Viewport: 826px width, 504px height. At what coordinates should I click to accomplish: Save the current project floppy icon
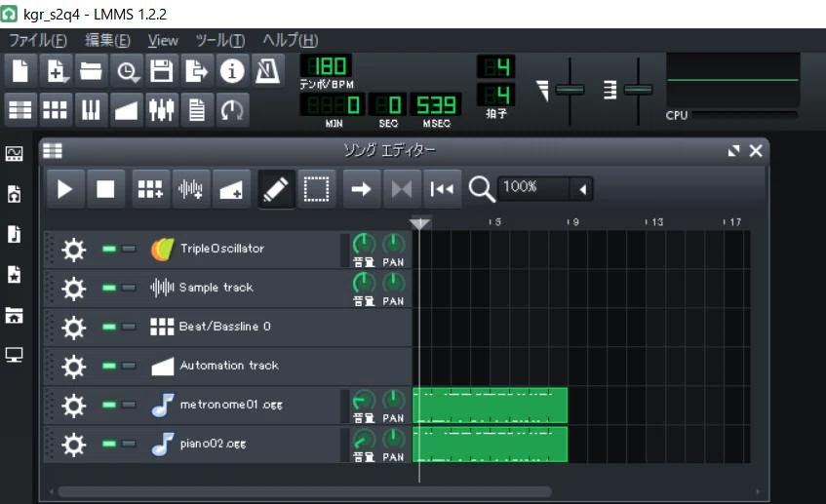162,70
